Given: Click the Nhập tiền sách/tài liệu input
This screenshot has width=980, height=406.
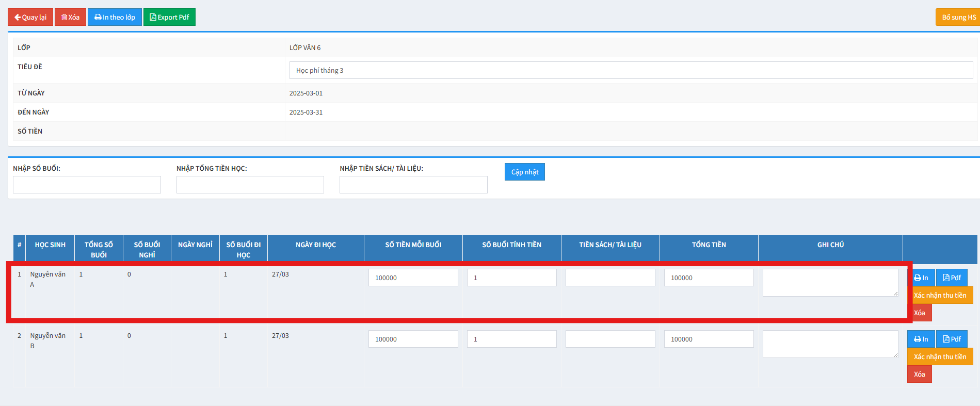Looking at the screenshot, I should (413, 185).
